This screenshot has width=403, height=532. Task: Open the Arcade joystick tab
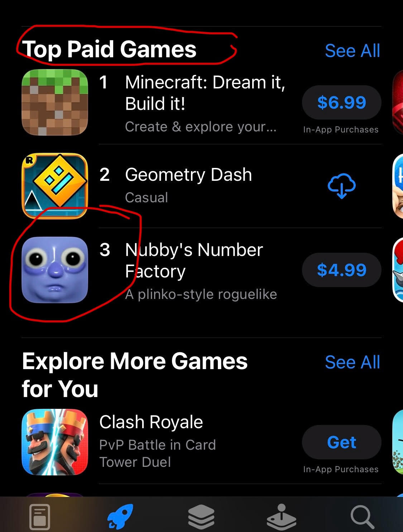282,517
